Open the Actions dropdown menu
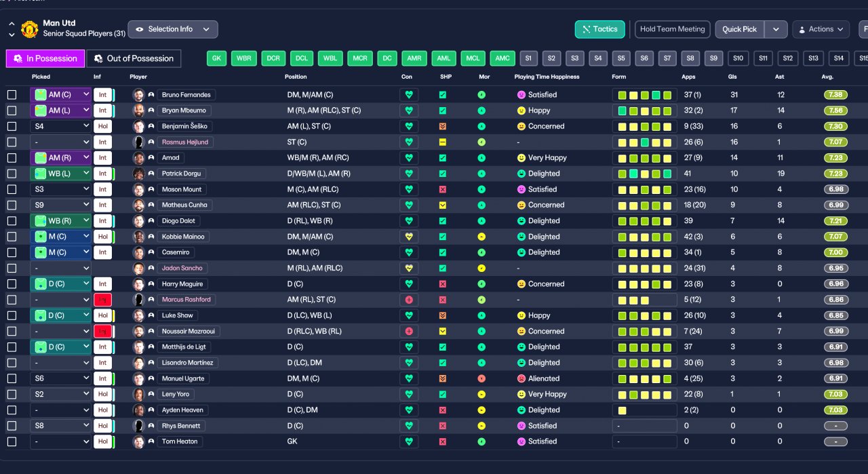Screen dimensions: 868x474 tap(821, 29)
